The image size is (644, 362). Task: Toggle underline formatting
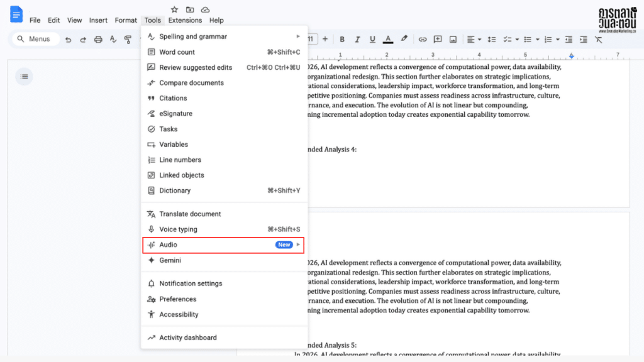pos(372,40)
